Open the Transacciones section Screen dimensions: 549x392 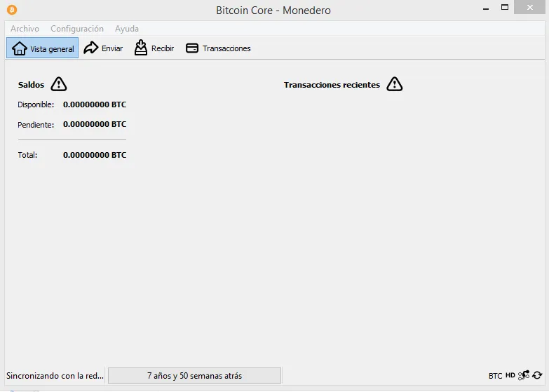218,48
